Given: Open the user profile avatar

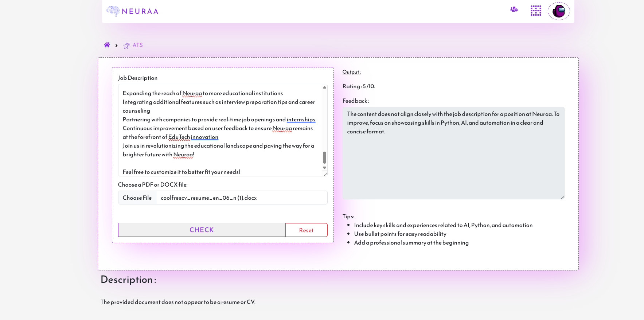Looking at the screenshot, I should [x=559, y=11].
